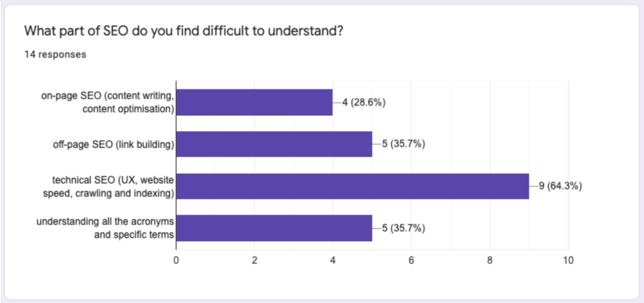Screen dimensions: 644x303
Task: Select the technical SEO bar
Action: [x=352, y=186]
